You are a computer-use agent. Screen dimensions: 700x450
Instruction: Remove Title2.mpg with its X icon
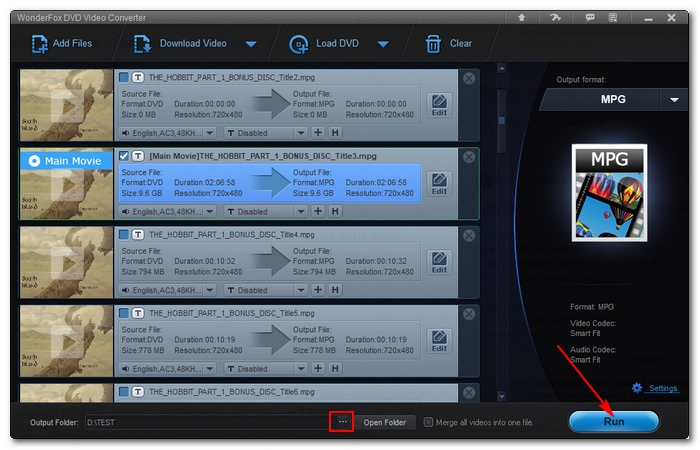coord(469,79)
